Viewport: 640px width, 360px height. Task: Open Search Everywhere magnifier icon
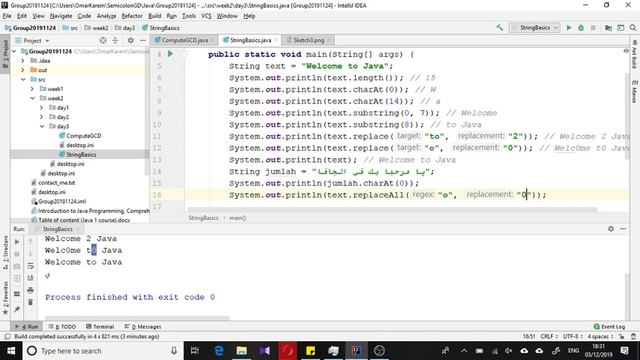[633, 28]
